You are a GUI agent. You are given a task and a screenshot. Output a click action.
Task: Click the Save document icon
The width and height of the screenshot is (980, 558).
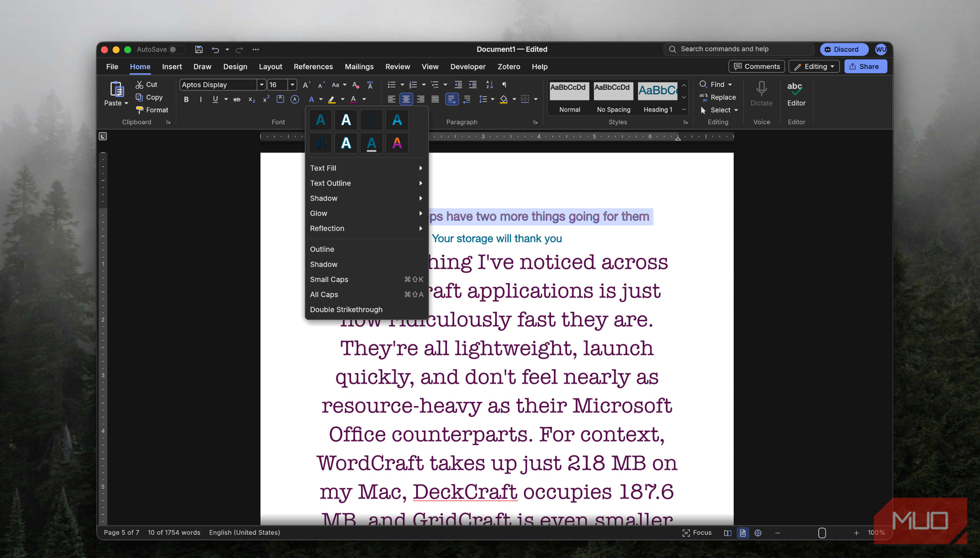[199, 50]
